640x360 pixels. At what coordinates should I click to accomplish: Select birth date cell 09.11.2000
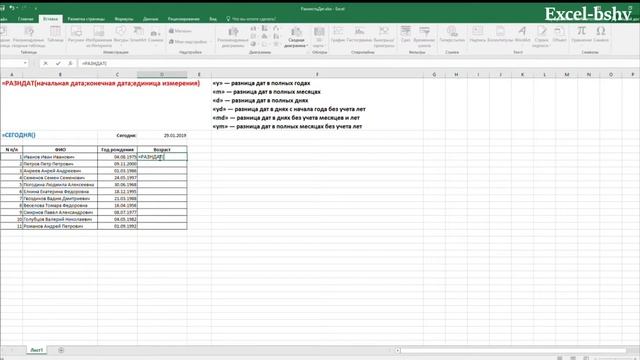pos(117,164)
